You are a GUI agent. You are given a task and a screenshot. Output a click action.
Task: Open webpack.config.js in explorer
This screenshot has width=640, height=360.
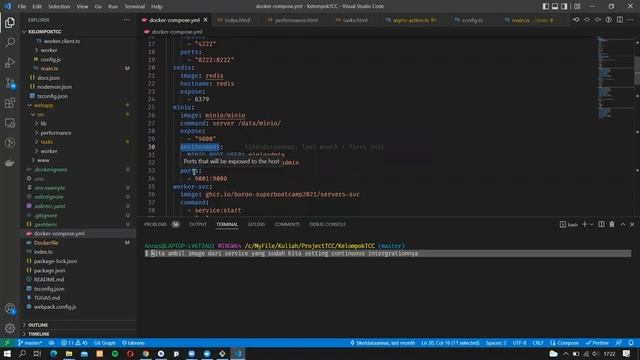tap(55, 307)
